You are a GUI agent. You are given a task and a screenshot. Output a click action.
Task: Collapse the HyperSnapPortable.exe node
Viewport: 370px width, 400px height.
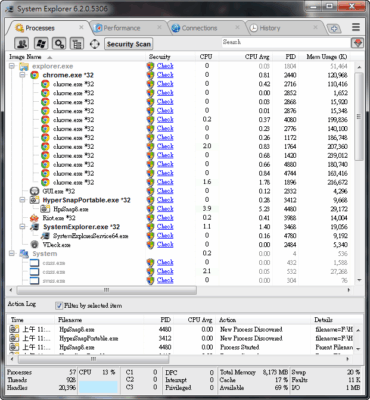(22, 200)
